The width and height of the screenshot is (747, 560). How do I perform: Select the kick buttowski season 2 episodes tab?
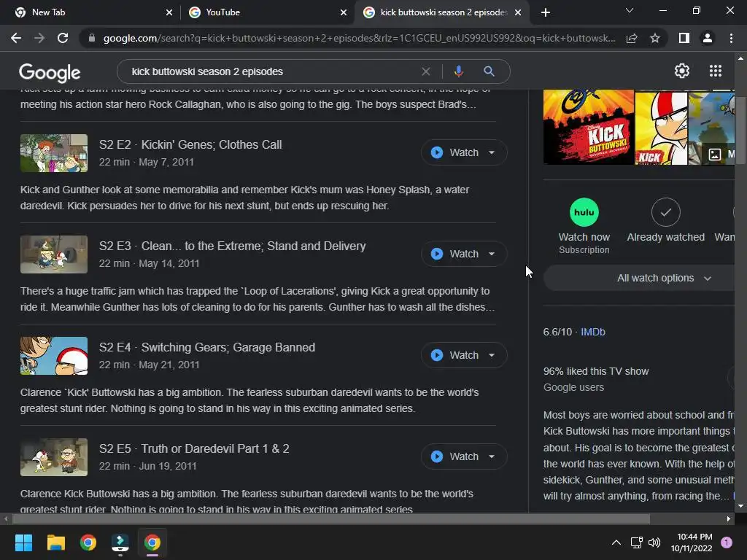click(x=441, y=12)
